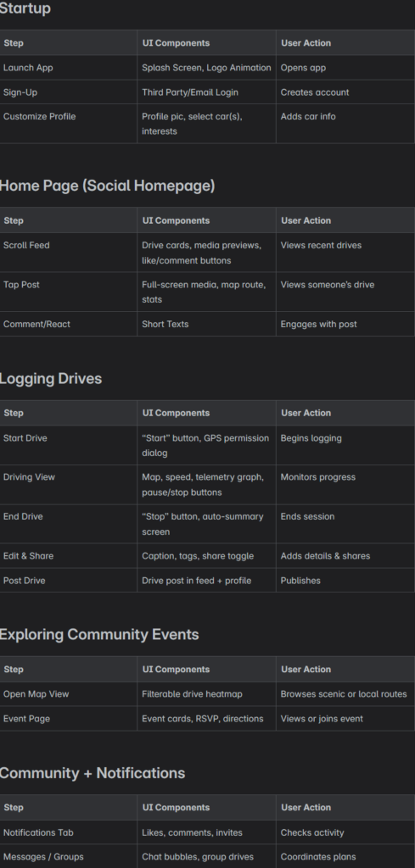The height and width of the screenshot is (868, 415).
Task: Click the Driving View step cell
Action: 68,484
